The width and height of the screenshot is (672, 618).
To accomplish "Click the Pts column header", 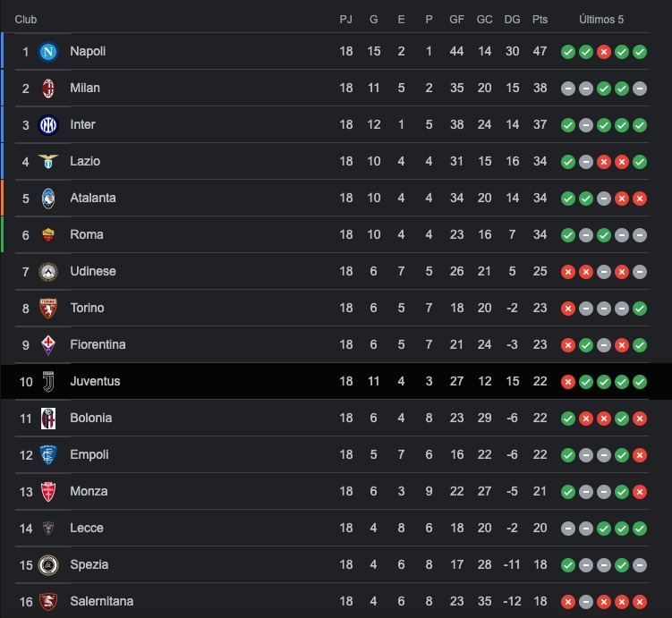I will [x=540, y=20].
